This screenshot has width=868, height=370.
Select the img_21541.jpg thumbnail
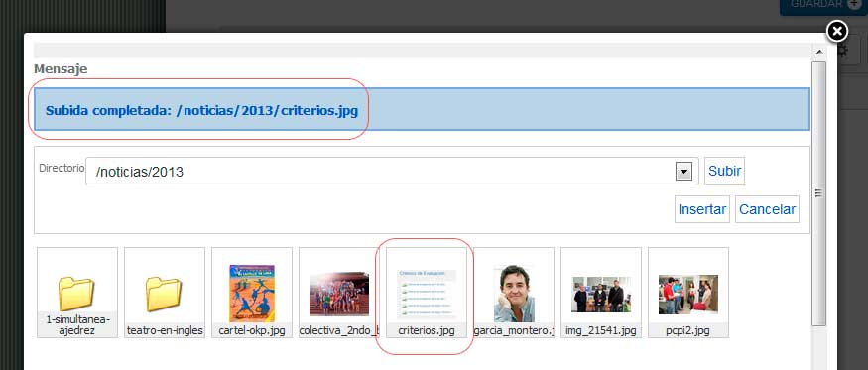click(x=601, y=293)
